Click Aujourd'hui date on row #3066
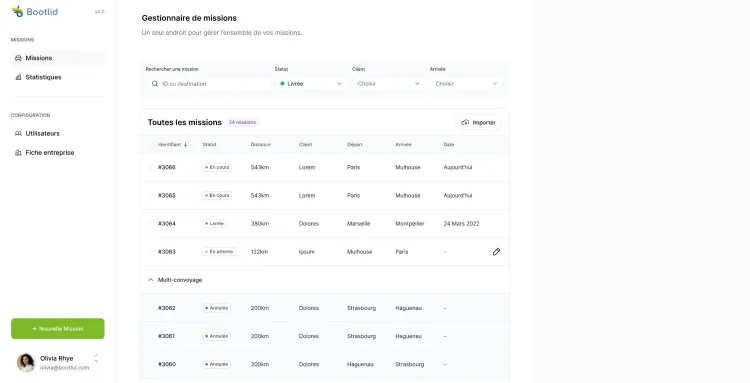The image size is (750, 383). click(458, 167)
